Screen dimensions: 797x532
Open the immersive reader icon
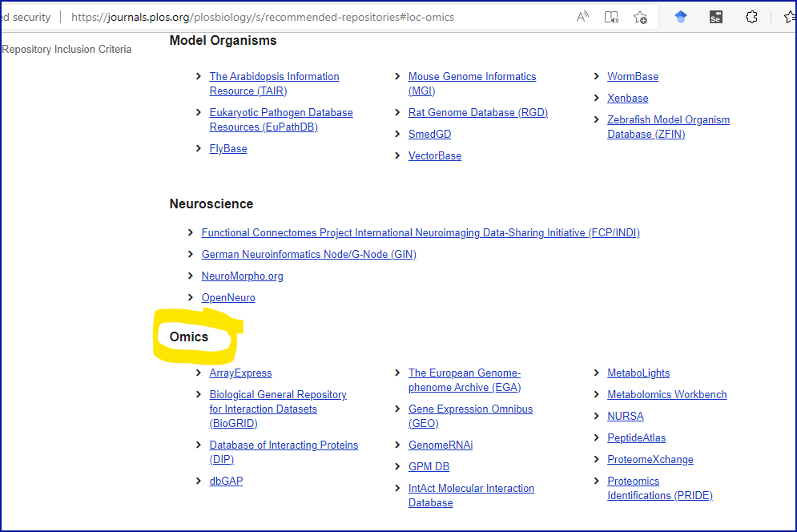611,17
